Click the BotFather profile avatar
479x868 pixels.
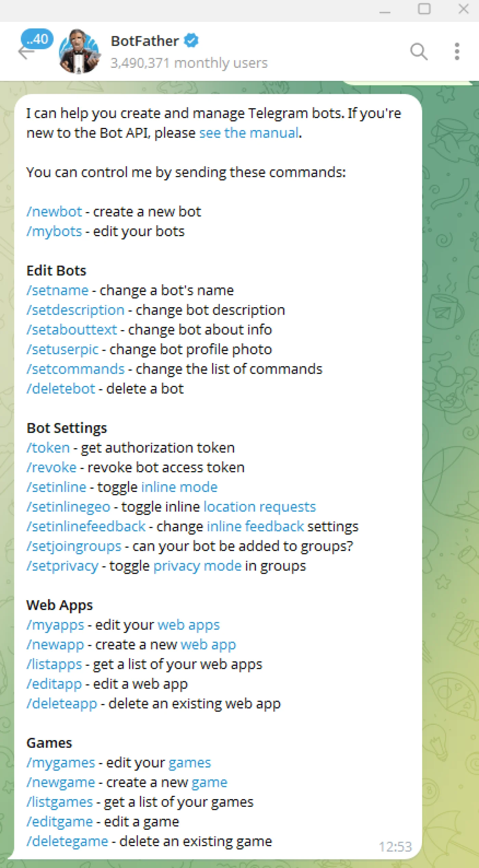(79, 52)
